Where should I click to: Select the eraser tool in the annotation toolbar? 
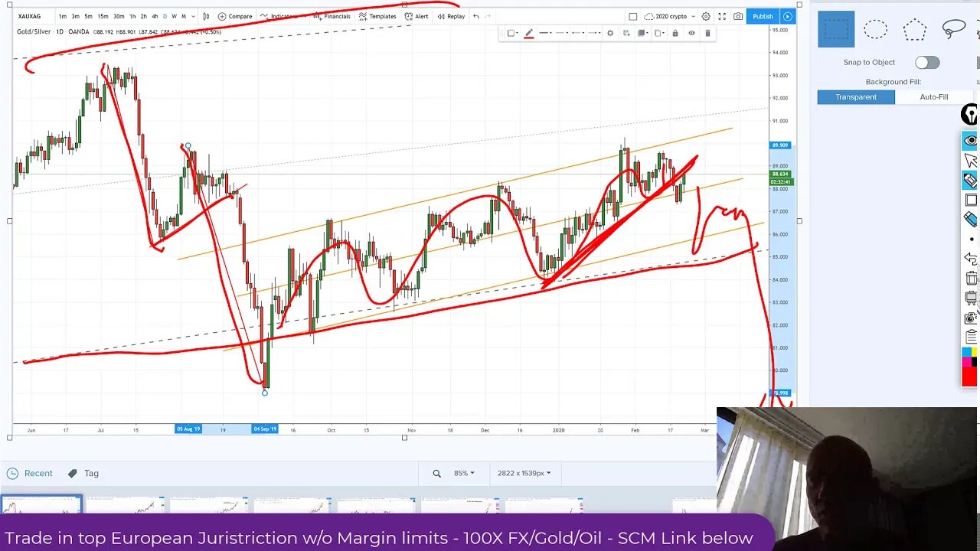pyautogui.click(x=970, y=220)
